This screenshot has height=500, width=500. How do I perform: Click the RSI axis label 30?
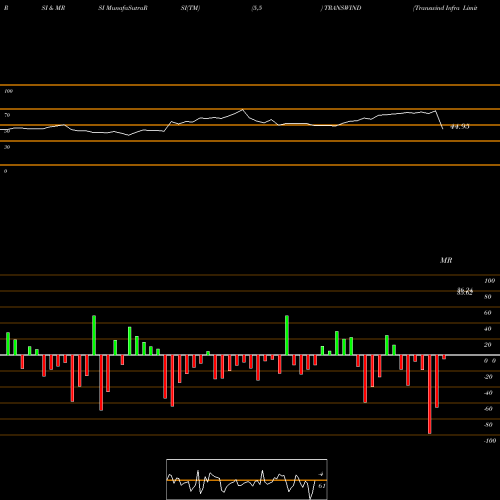[7, 147]
